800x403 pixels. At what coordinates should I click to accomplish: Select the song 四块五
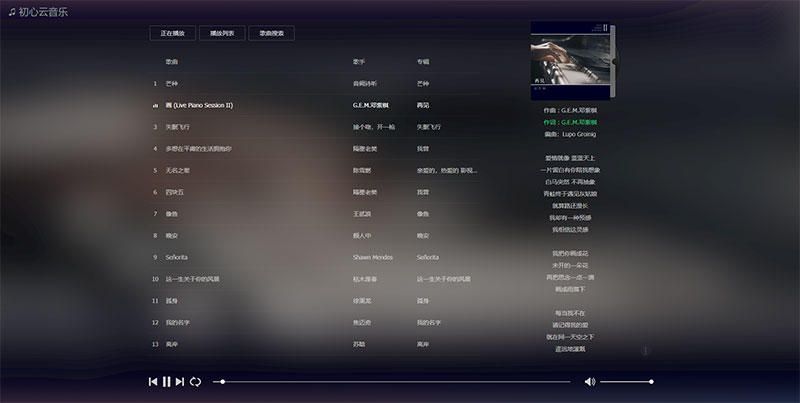(174, 192)
